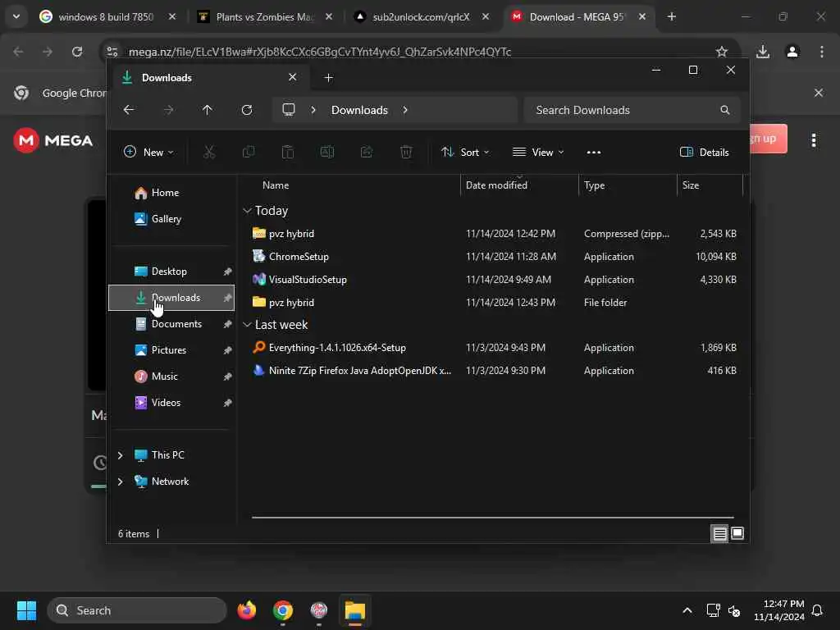Click the Search Downloads field
This screenshot has height=630, width=840.
coord(632,110)
